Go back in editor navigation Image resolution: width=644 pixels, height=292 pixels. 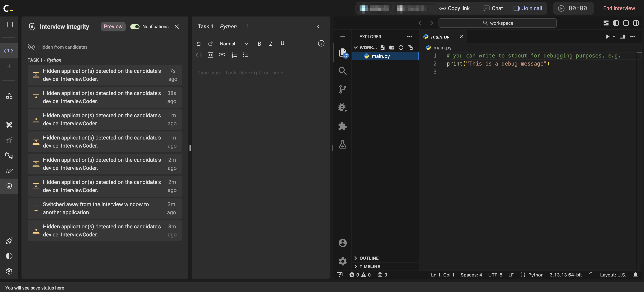coord(421,23)
